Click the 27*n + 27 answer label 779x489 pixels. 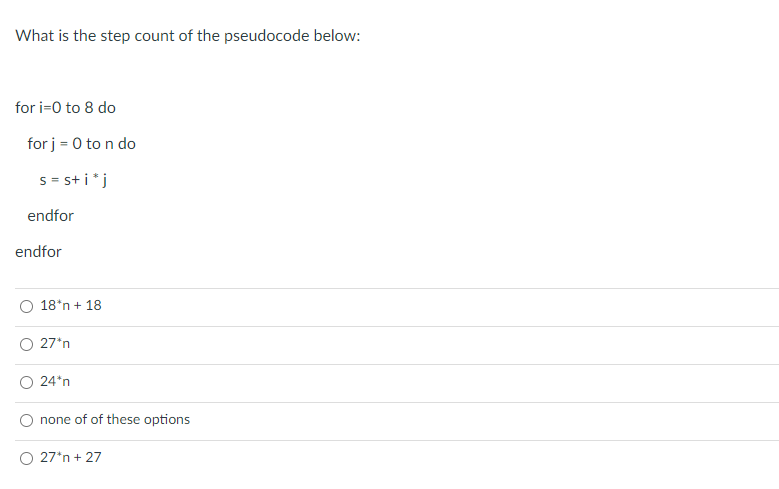[x=71, y=457]
